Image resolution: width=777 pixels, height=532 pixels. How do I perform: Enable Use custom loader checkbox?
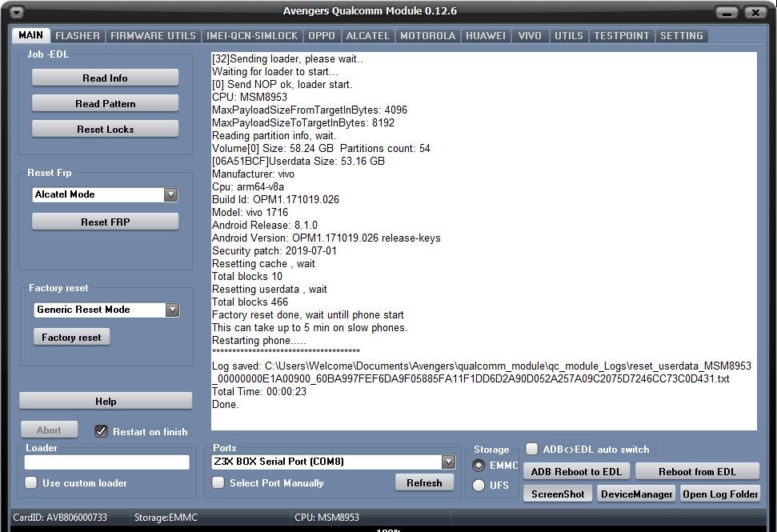click(x=31, y=482)
